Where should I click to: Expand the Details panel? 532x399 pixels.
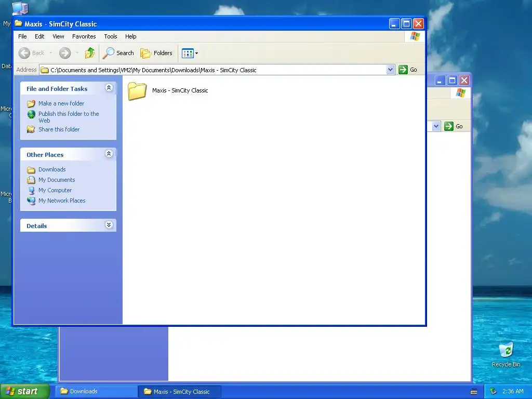tap(109, 225)
